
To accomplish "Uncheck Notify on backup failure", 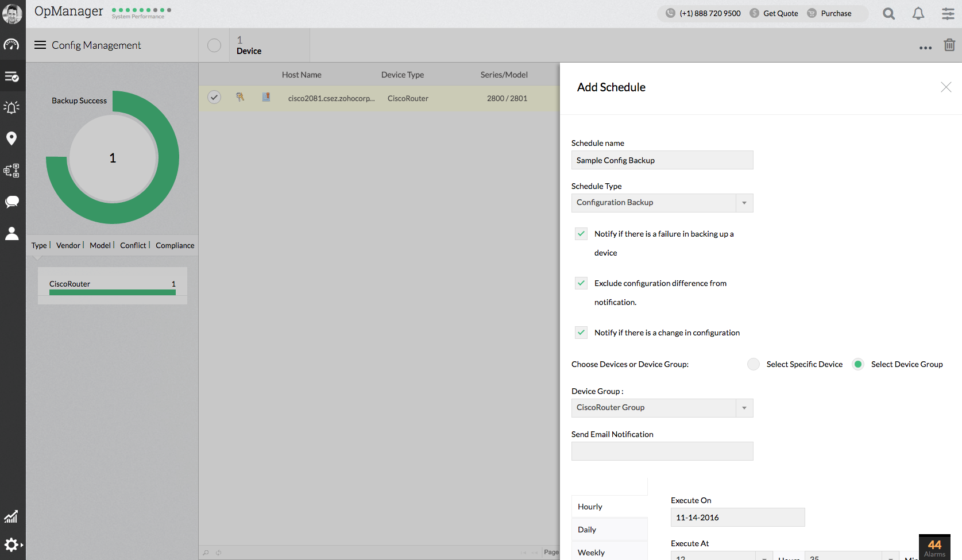I will (x=581, y=234).
